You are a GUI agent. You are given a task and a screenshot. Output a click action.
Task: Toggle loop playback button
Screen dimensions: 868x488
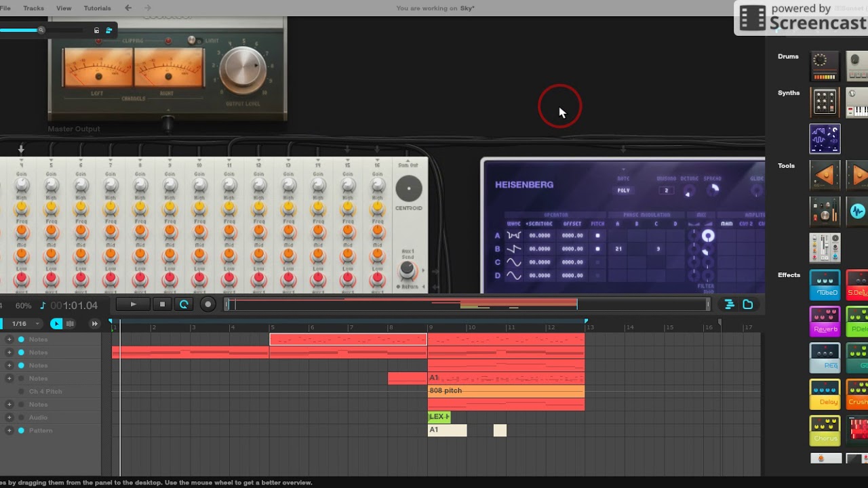[184, 304]
